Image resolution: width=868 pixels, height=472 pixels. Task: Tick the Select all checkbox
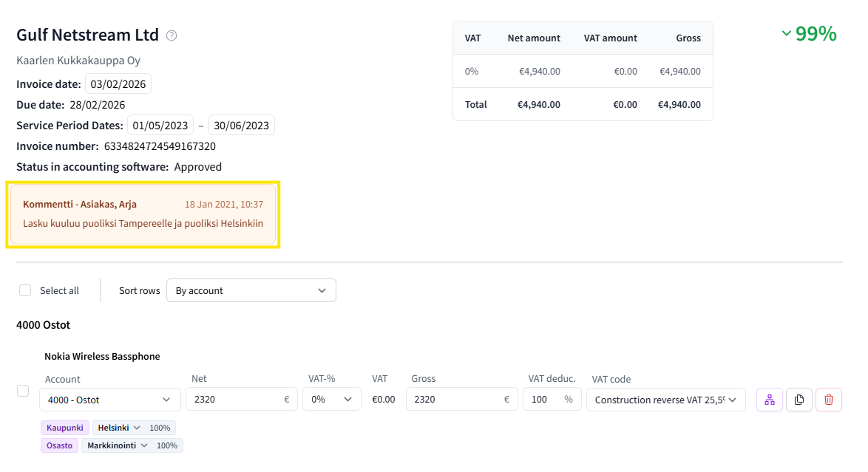[x=25, y=290]
